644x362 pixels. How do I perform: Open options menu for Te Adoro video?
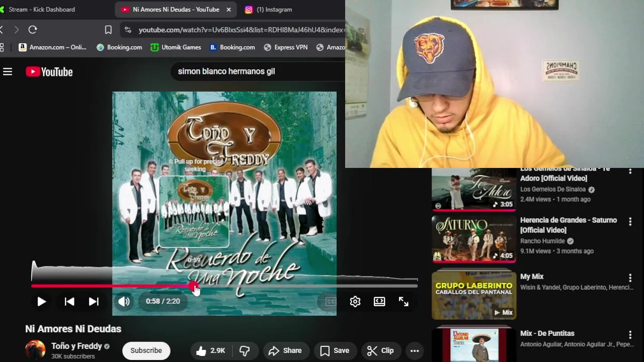630,171
